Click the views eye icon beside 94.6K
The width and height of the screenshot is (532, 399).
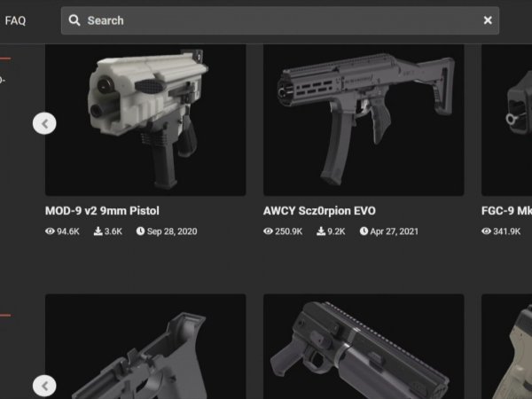50,231
